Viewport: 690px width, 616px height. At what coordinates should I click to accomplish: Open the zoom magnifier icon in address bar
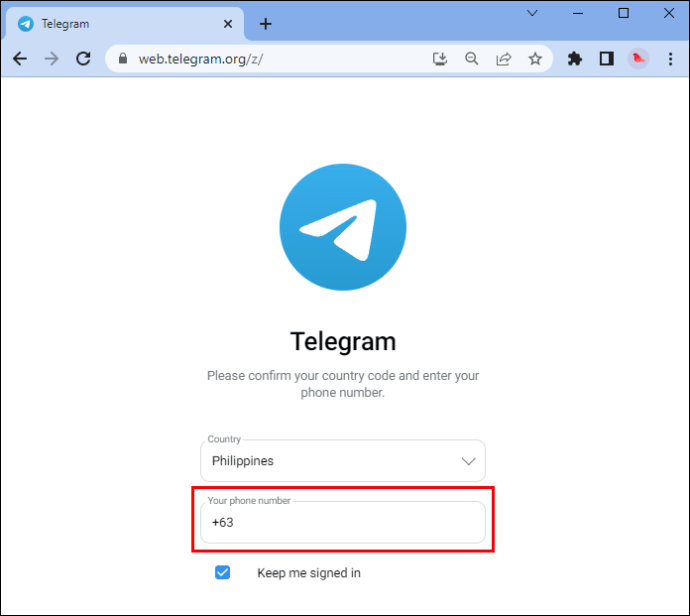471,59
